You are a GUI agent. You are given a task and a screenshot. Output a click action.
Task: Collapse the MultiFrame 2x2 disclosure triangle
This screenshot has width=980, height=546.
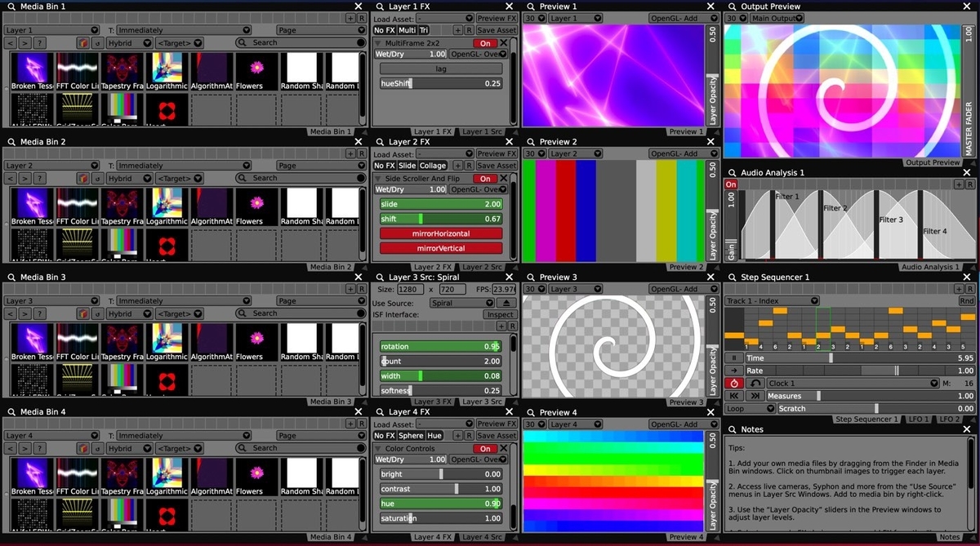(x=378, y=42)
